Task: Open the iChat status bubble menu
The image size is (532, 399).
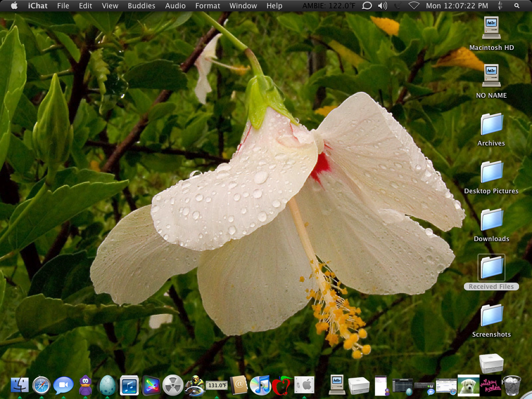Action: (x=367, y=6)
